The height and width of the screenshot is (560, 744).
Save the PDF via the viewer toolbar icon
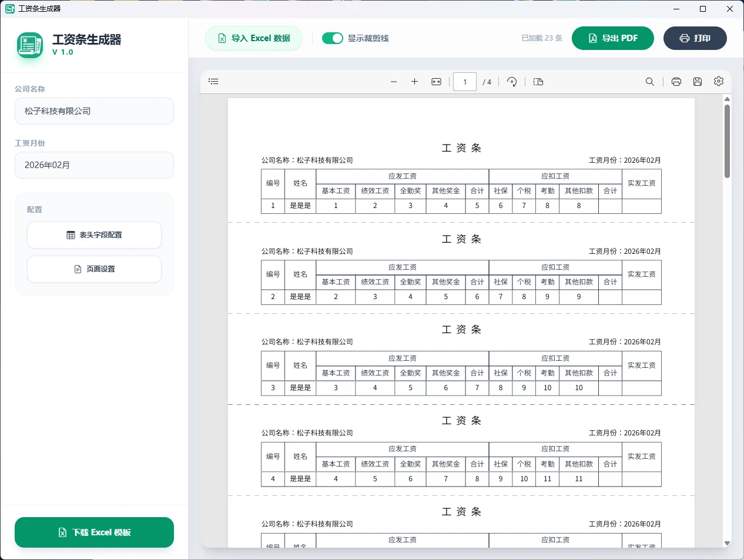(698, 82)
